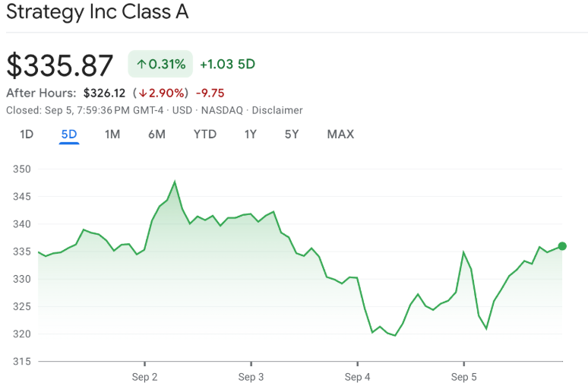This screenshot has width=588, height=383.
Task: Show the 5Y chart range
Action: [292, 135]
